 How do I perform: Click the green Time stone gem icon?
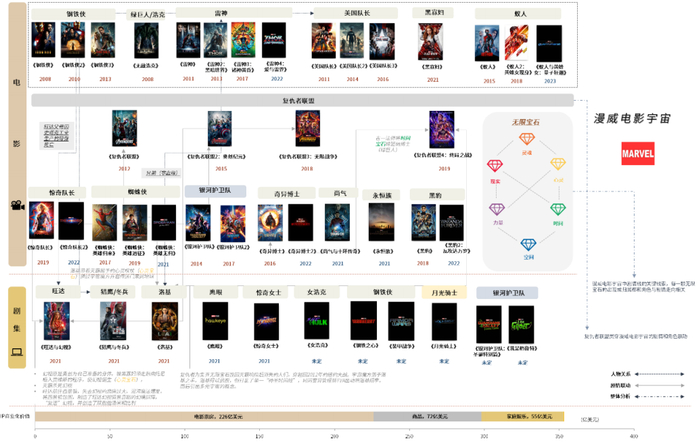click(558, 209)
